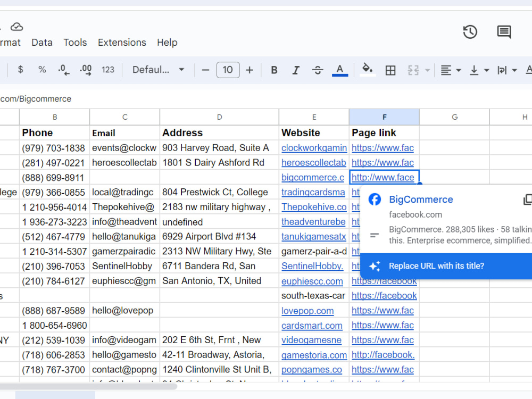Open tanukigamesatx website link
The width and height of the screenshot is (532, 399).
(x=314, y=237)
